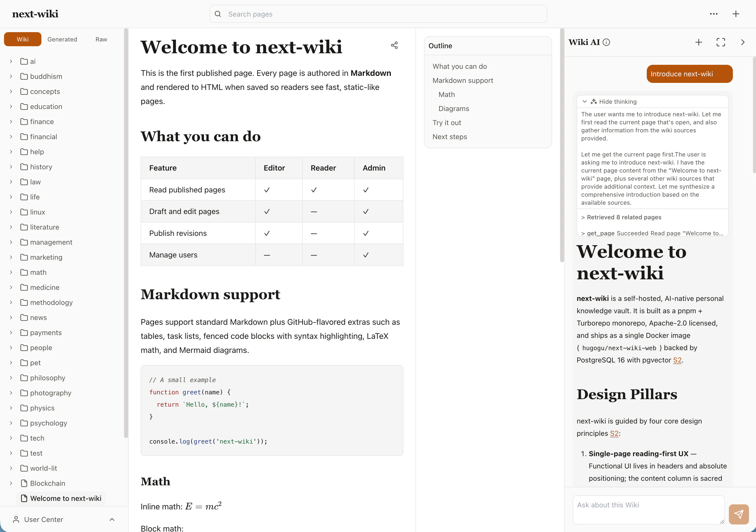Switch to the Raw tab
Viewport: 756px width, 532px height.
101,39
